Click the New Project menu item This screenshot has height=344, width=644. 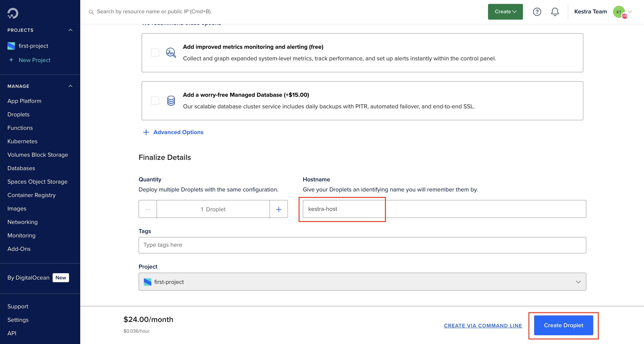tap(34, 60)
